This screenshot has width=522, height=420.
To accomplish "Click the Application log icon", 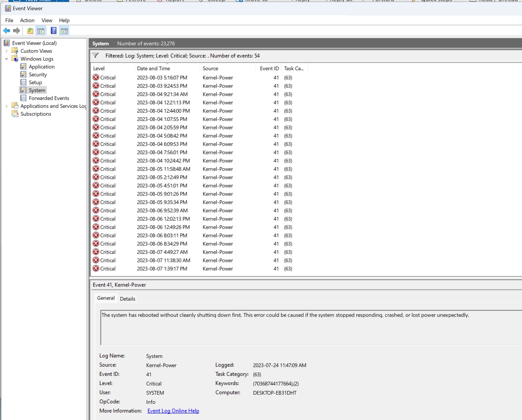I will pos(23,66).
